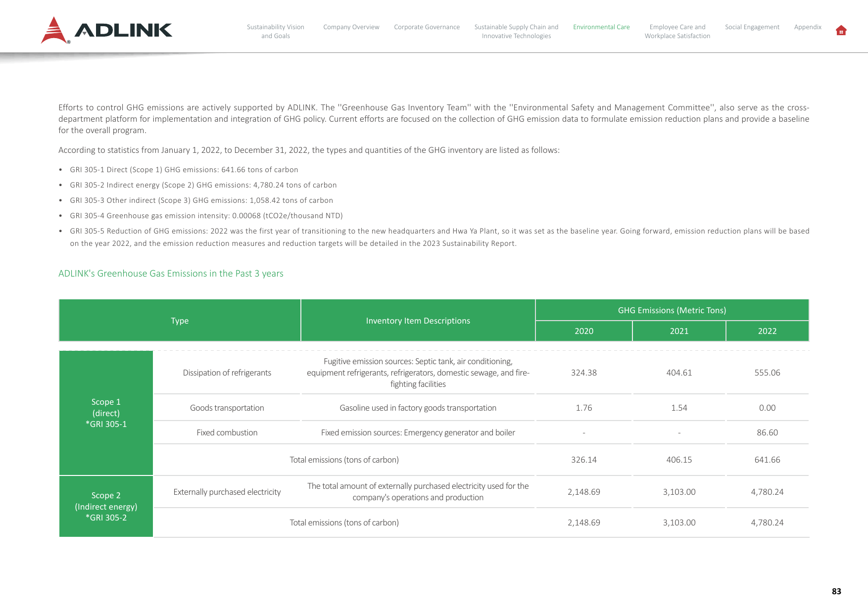The image size is (868, 614).
Task: Click the value 86.60
Action: (767, 432)
